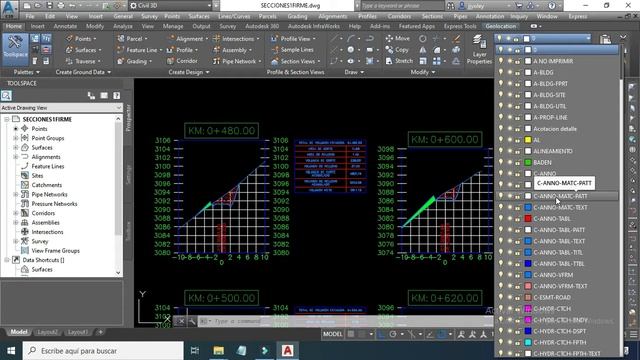Toggle lightbulb for C-ESMT-ROAD layer

click(x=501, y=297)
